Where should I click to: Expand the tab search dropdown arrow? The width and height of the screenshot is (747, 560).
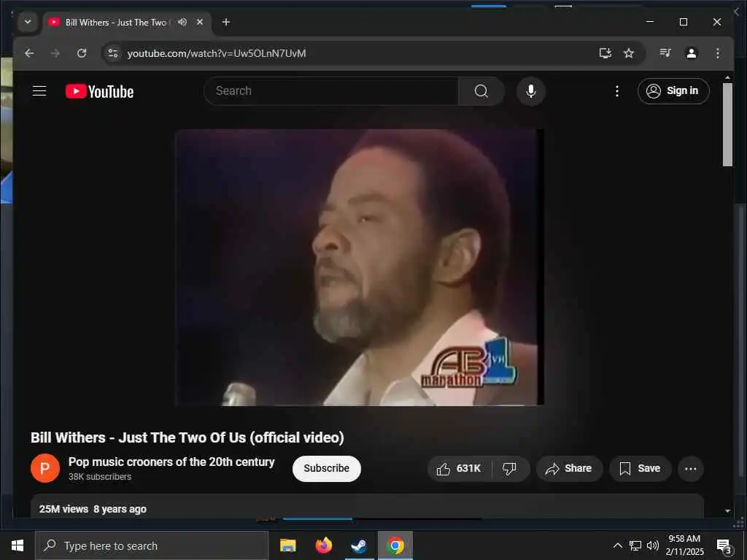pyautogui.click(x=28, y=22)
